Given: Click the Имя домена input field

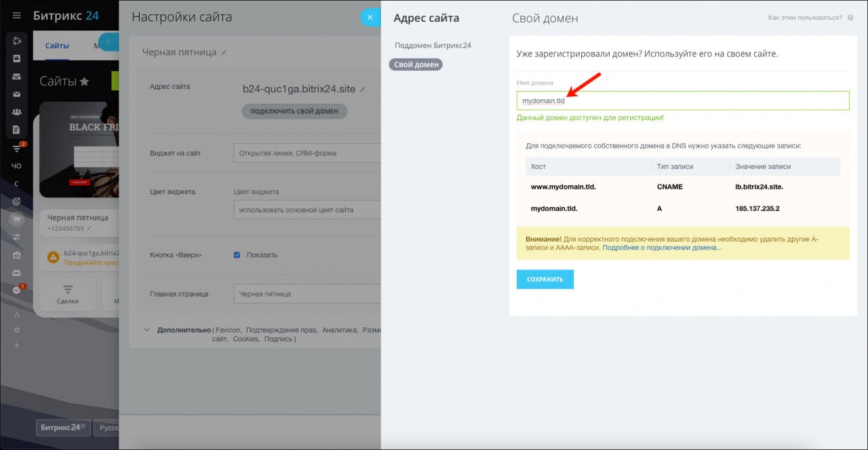Looking at the screenshot, I should click(x=683, y=100).
